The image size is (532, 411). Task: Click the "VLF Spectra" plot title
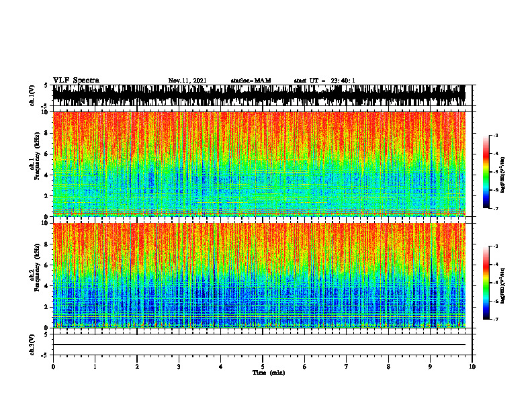76,81
